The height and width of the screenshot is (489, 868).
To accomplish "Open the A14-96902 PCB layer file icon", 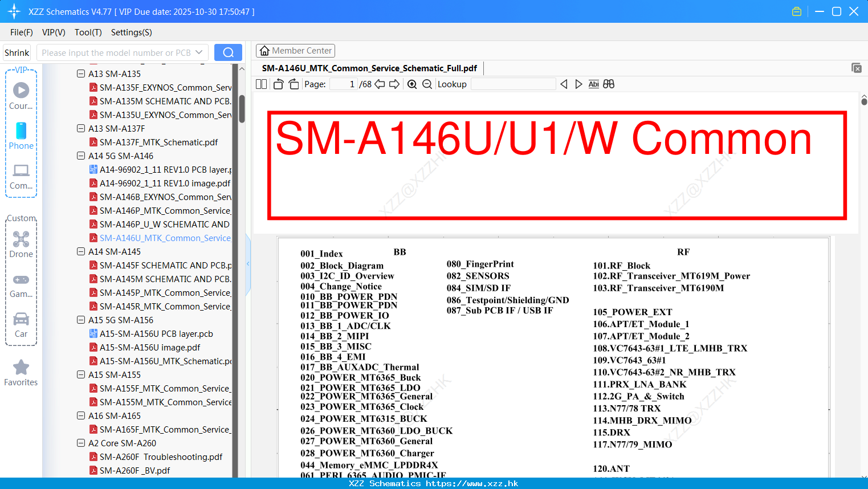I will [93, 169].
